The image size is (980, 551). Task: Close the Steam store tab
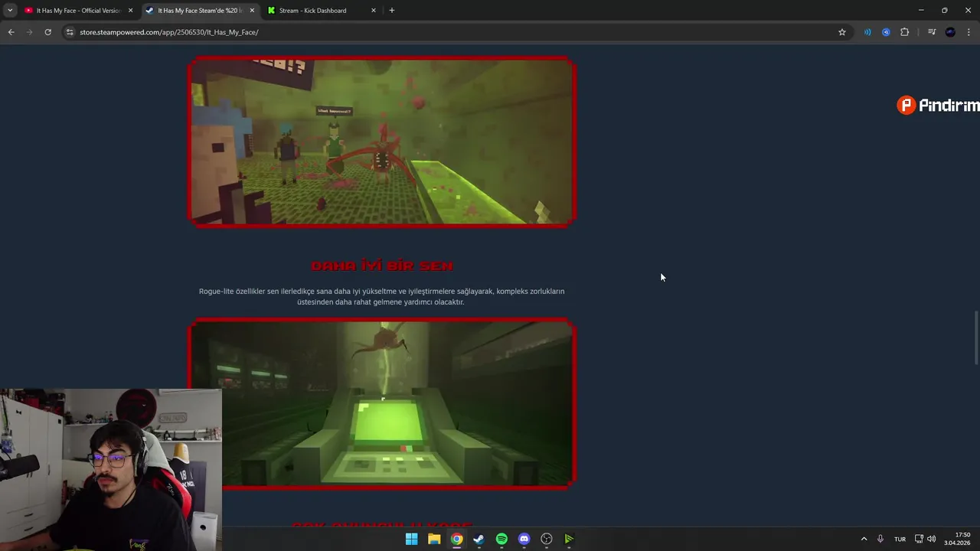point(252,11)
